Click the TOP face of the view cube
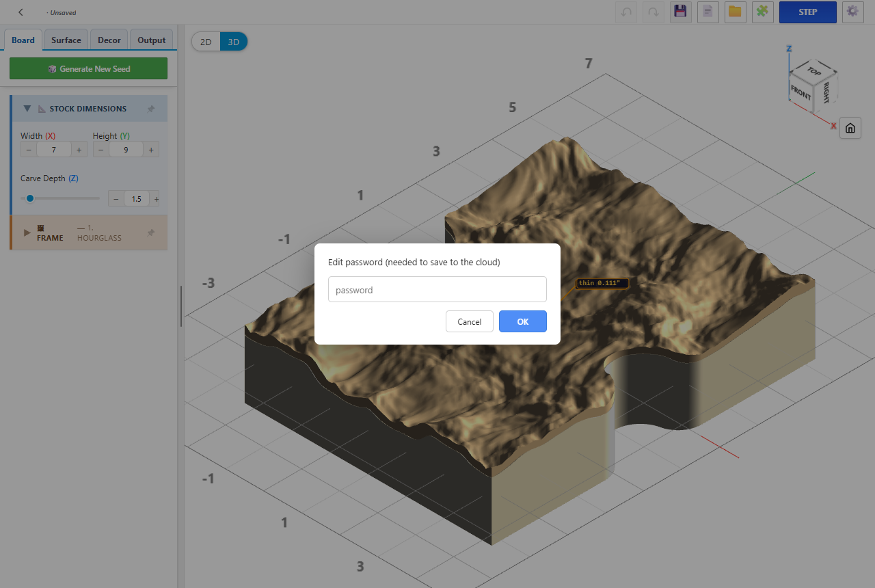This screenshot has width=875, height=588. point(813,70)
